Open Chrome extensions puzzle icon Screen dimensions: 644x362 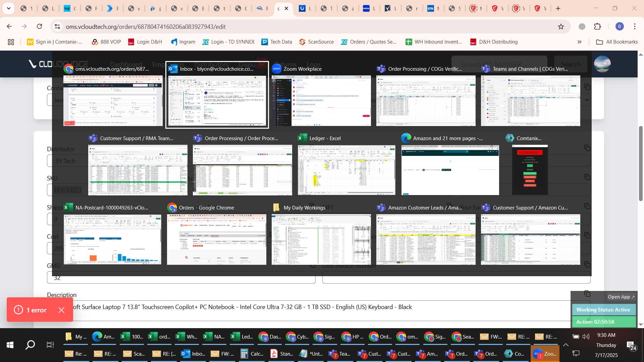coord(597,26)
